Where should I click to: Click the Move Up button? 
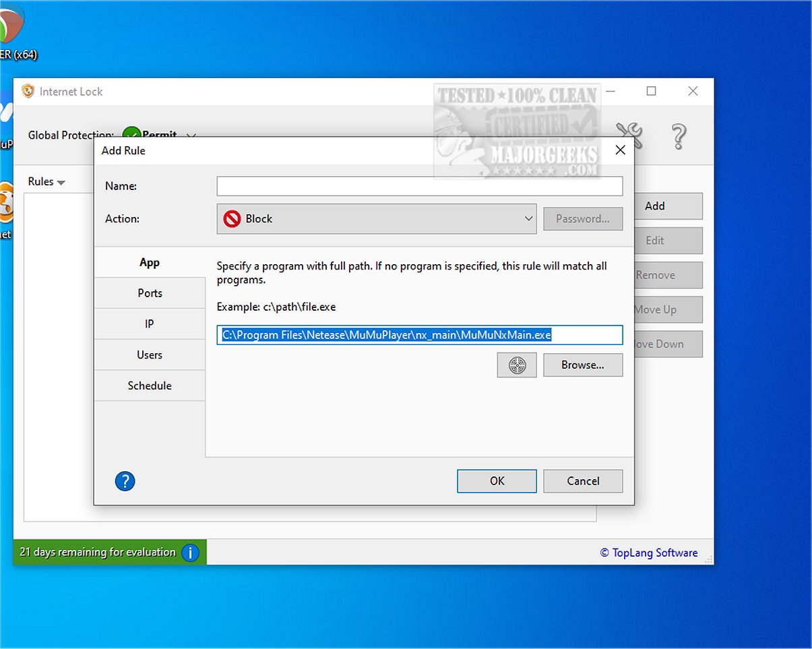click(x=667, y=309)
